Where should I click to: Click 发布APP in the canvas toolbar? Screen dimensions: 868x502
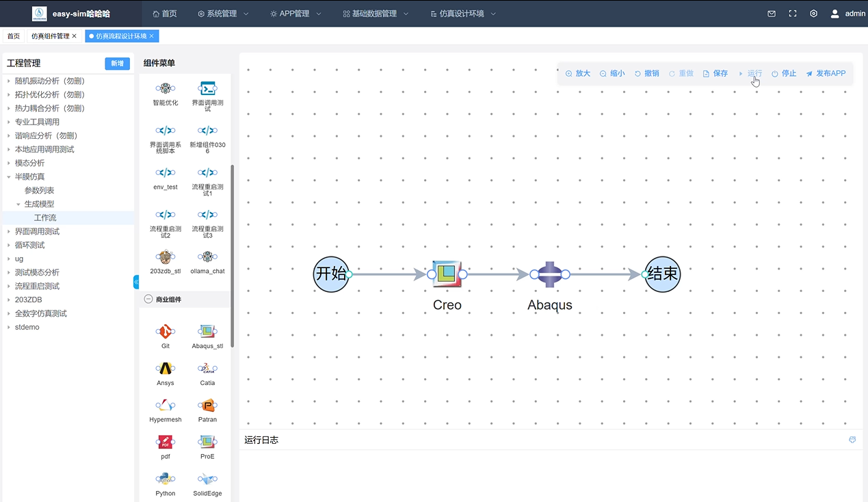(x=826, y=73)
